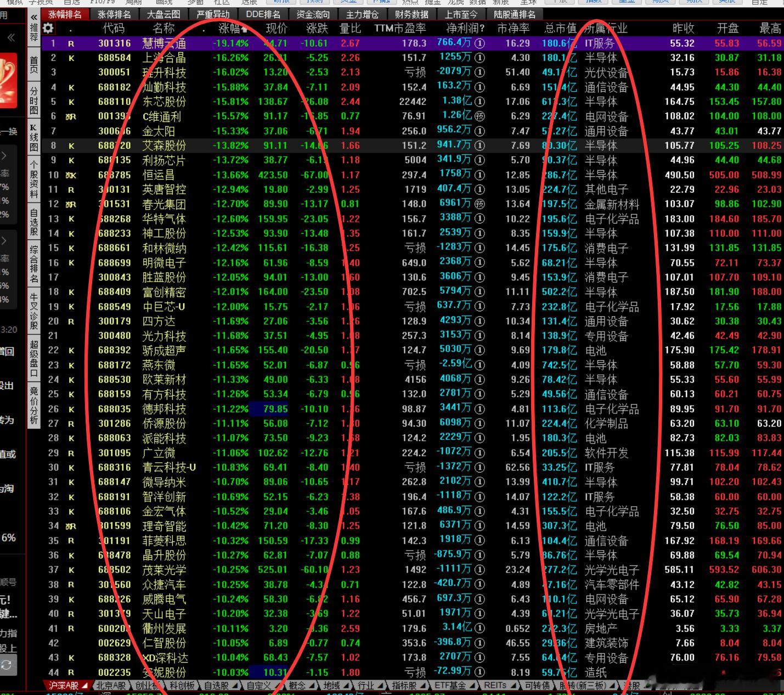Open the dropdown arrow on the 地域 tab

(x=347, y=686)
